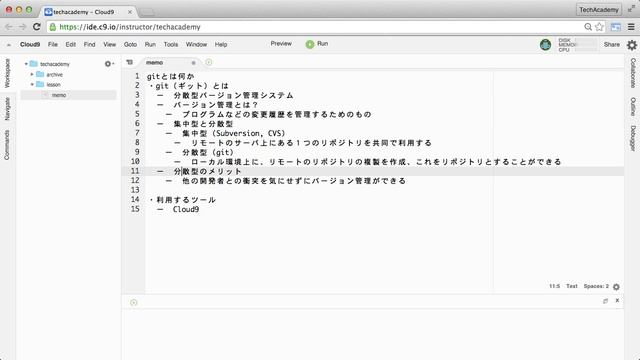Open the Text syntax mode selector

click(571, 286)
